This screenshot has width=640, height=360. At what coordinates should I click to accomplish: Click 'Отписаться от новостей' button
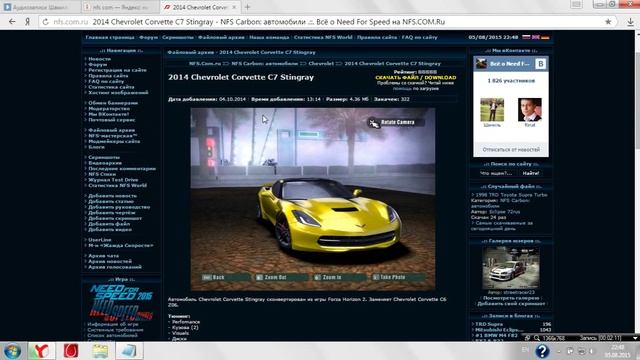coord(511,150)
